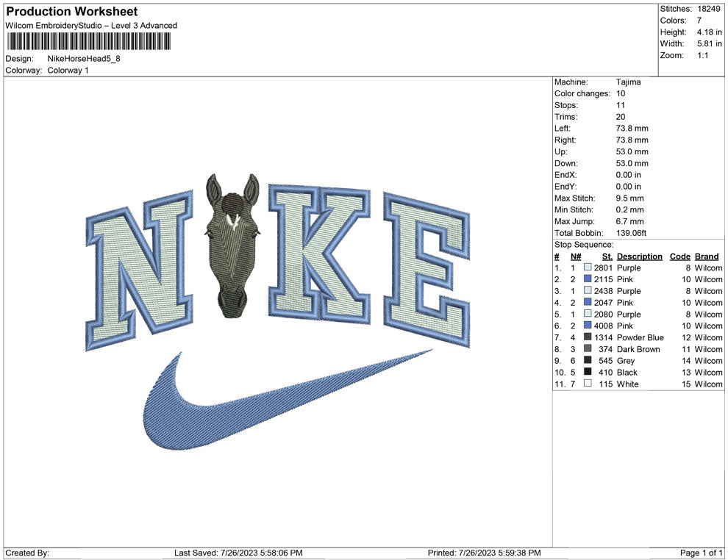This screenshot has height=560, width=728.
Task: Click the embroidered letter K
Action: pyautogui.click(x=319, y=254)
